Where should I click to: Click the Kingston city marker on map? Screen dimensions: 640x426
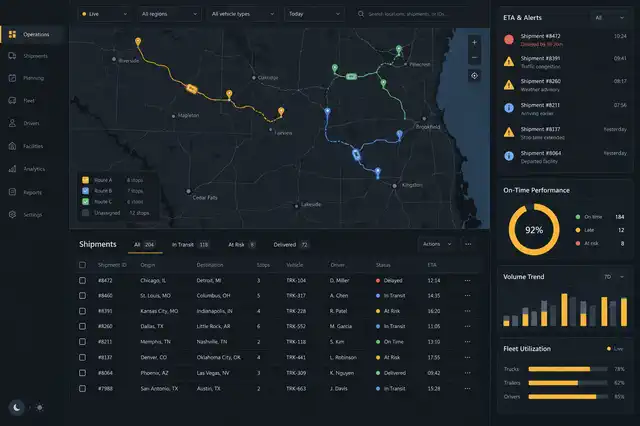click(x=394, y=186)
